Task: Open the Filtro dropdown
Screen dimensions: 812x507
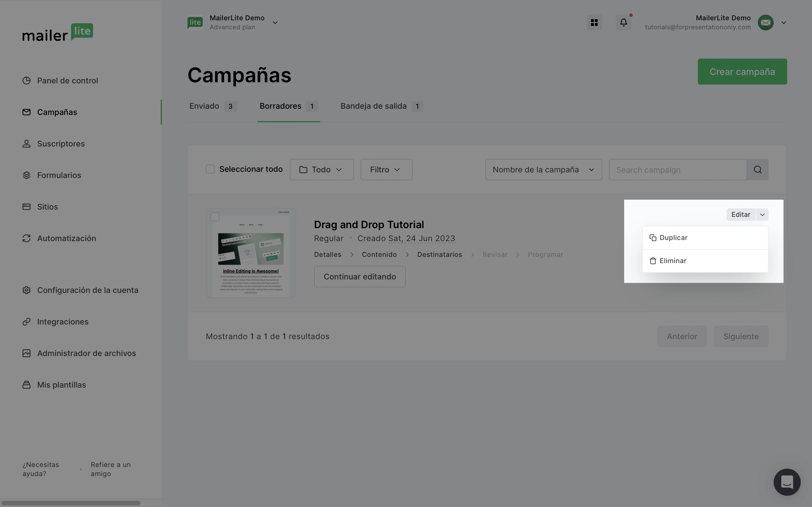Action: point(386,170)
